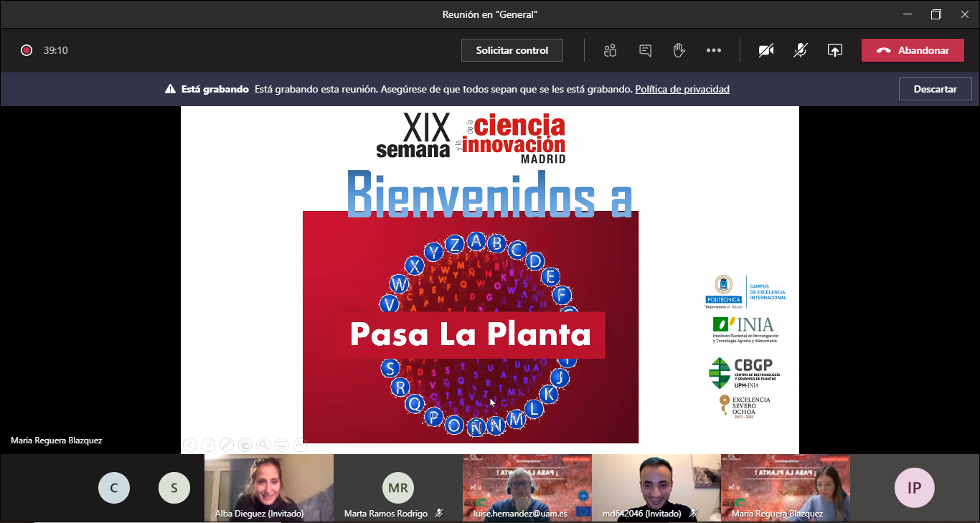Open see all slides view button
This screenshot has height=523, width=980.
245,445
